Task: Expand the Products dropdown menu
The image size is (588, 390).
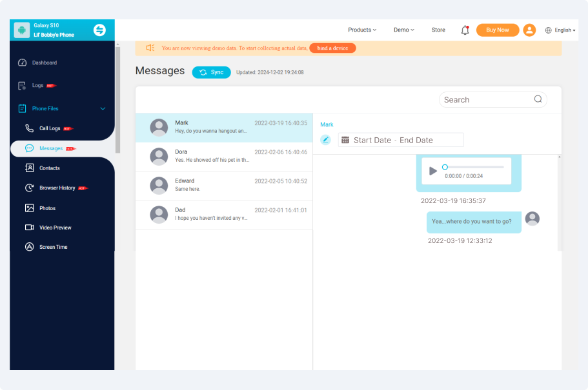Action: [362, 30]
